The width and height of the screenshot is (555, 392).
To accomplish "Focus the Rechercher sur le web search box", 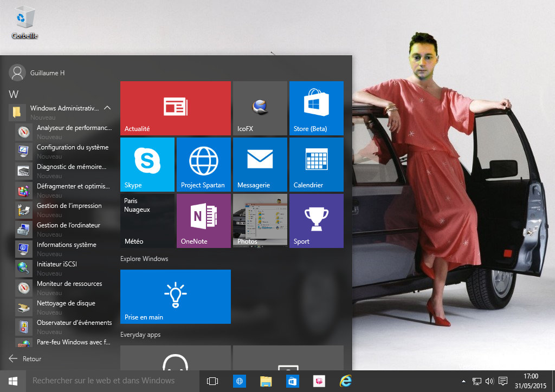I will pos(113,381).
